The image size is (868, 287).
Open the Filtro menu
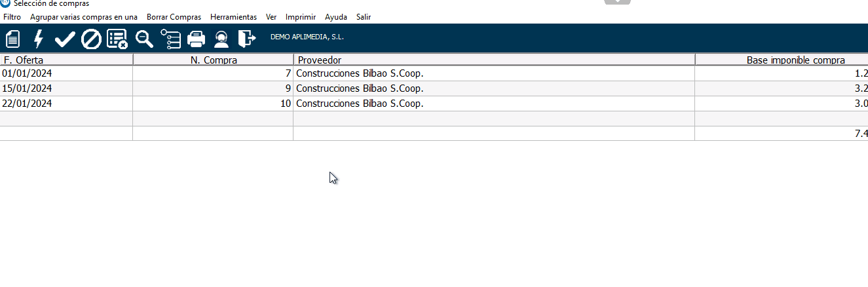12,17
